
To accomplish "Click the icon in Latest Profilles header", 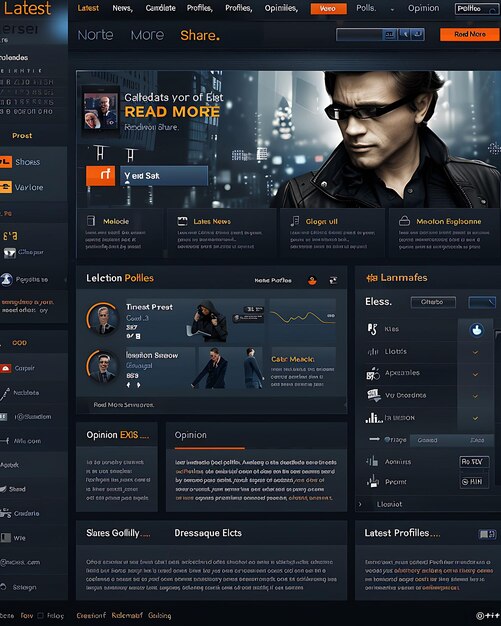I will coord(487,534).
